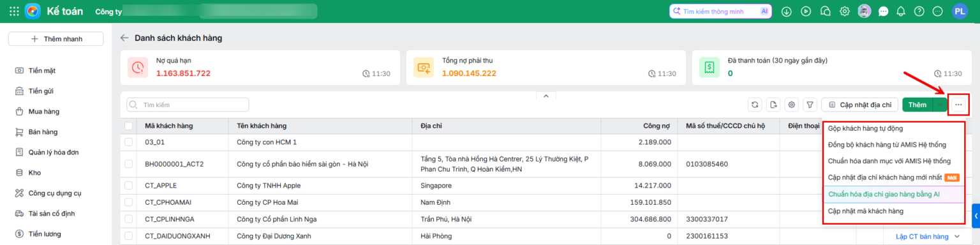Screen dimensions: 980x245
Task: Click the clock icon in the Nợ quá hạn card
Action: (366, 74)
